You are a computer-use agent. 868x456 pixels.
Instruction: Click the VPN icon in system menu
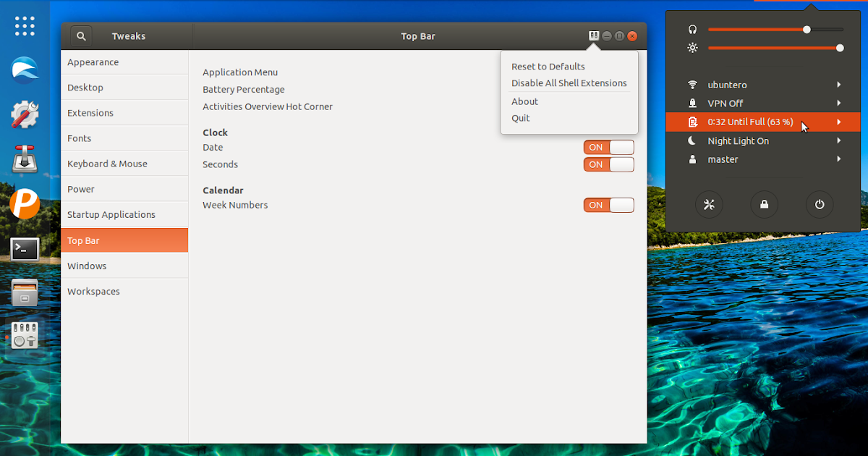click(693, 104)
